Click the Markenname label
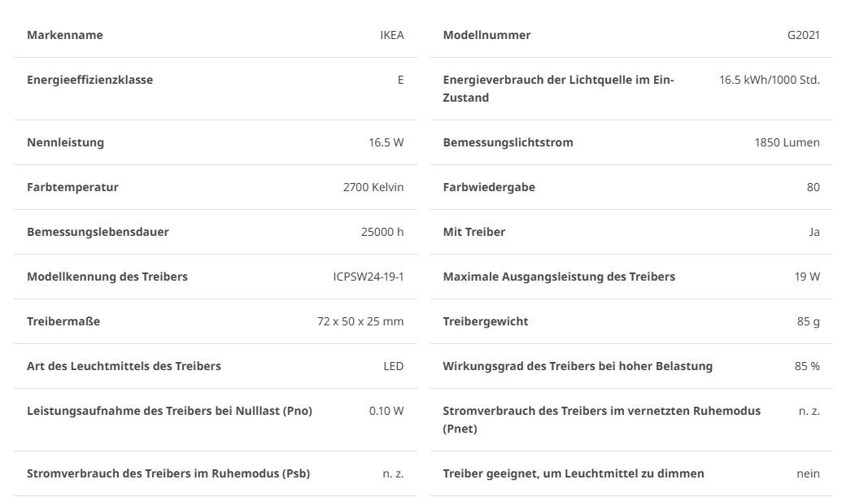The width and height of the screenshot is (868, 497). pos(65,35)
